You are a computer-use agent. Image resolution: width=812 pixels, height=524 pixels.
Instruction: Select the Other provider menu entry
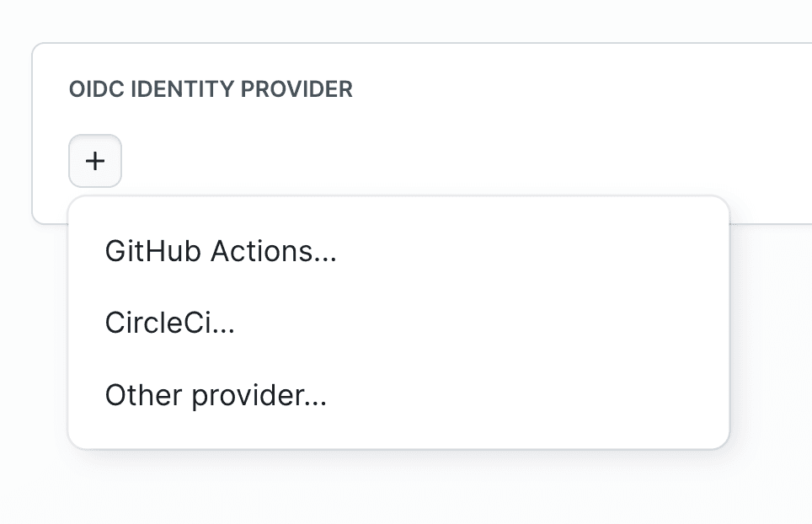(x=216, y=394)
